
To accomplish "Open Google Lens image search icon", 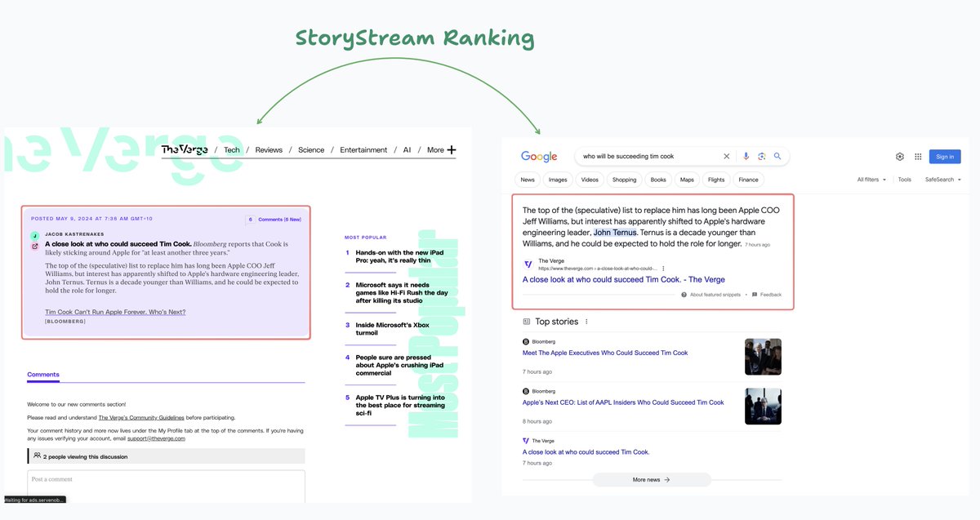I will point(761,156).
